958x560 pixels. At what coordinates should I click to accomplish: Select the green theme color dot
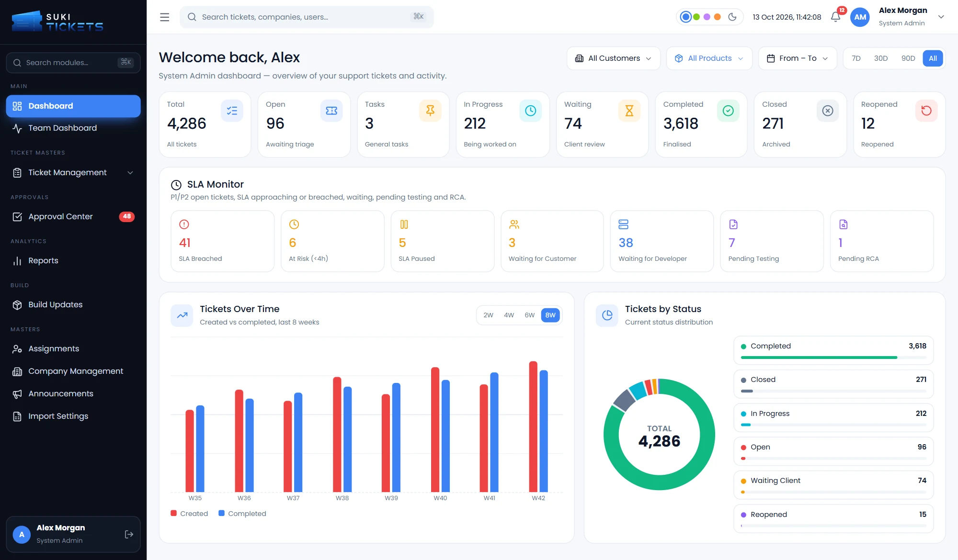pyautogui.click(x=696, y=17)
